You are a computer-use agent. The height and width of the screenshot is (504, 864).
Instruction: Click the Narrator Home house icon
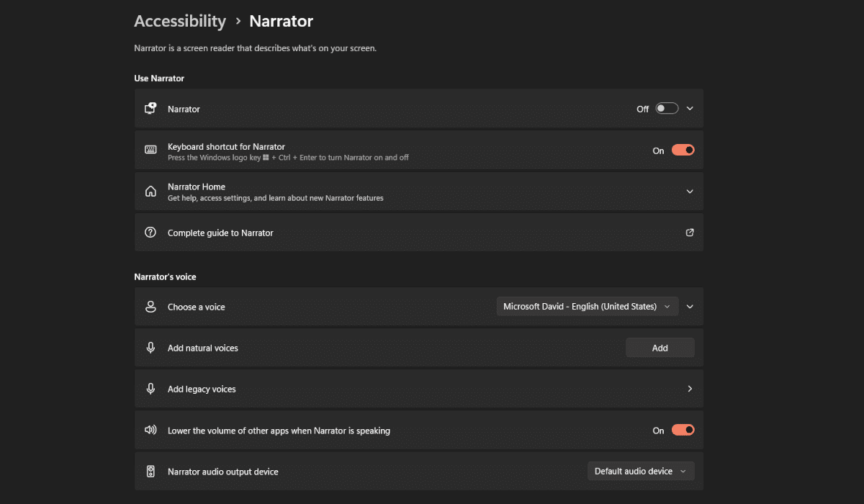tap(150, 192)
